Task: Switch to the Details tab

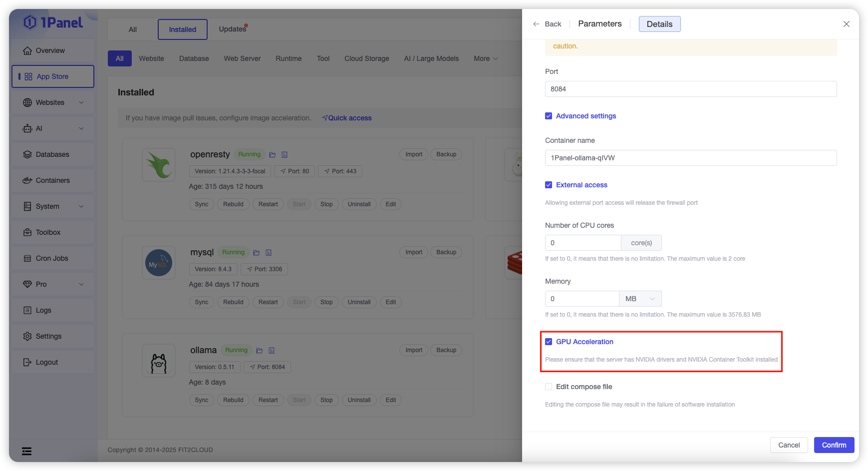Action: click(659, 24)
